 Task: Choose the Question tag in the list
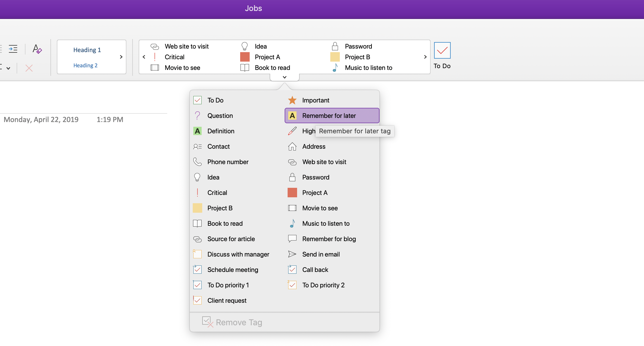click(220, 116)
